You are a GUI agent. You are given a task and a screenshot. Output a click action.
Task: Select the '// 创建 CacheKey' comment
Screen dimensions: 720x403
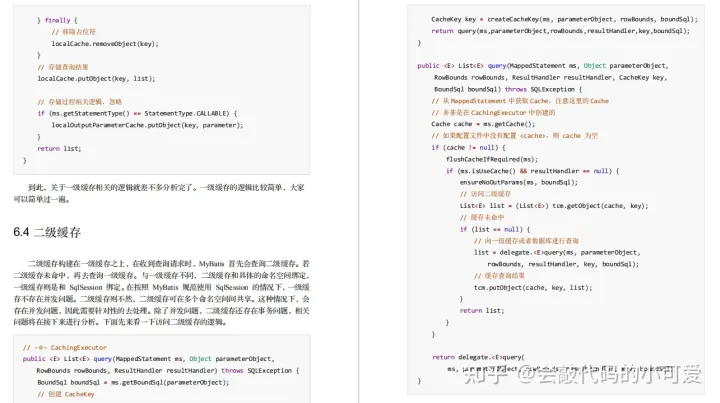pyautogui.click(x=66, y=394)
